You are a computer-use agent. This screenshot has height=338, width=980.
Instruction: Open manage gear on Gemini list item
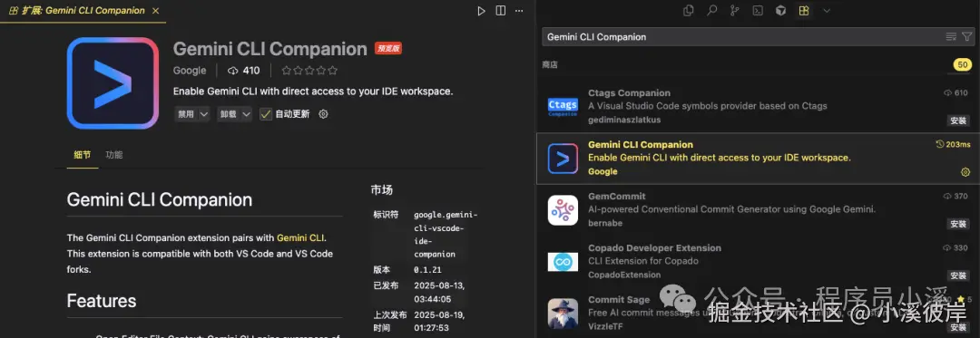click(x=965, y=172)
